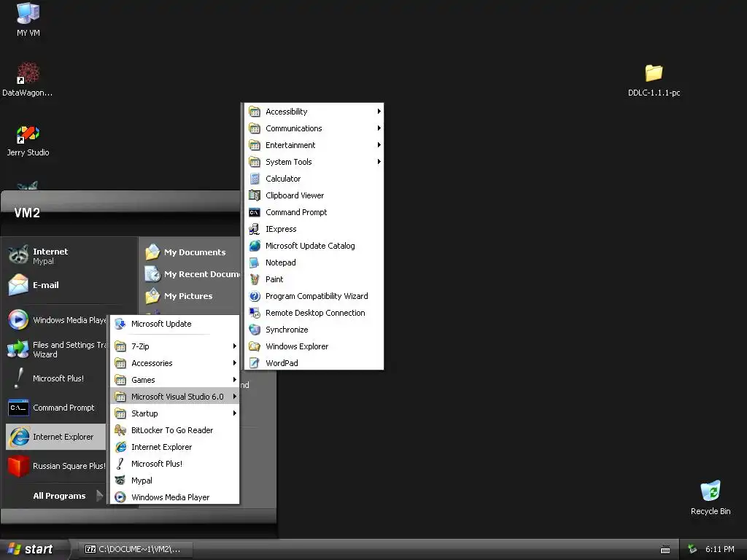Open BitLocker To Go Reader
The height and width of the screenshot is (560, 747).
click(x=175, y=430)
